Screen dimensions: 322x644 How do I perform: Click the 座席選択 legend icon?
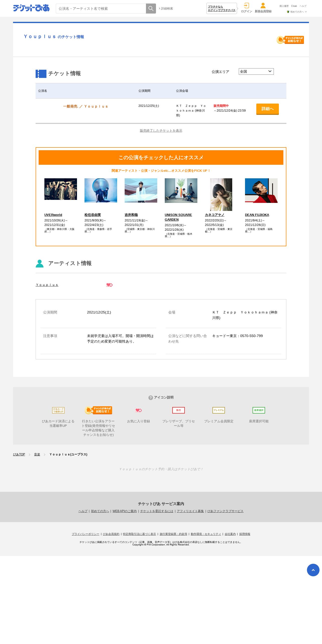tap(259, 410)
